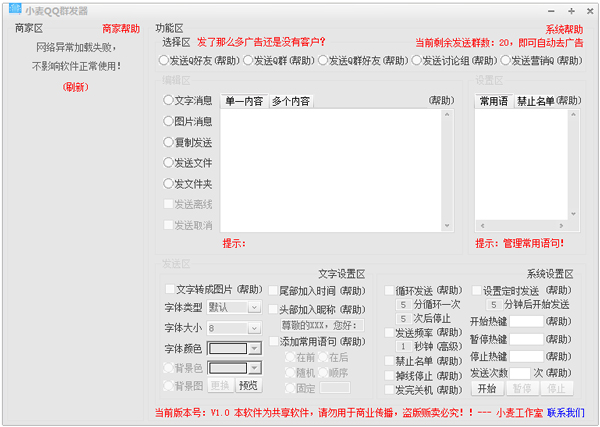Switch to the 单一内容 tab
Image resolution: width=600 pixels, height=427 pixels.
coord(245,101)
